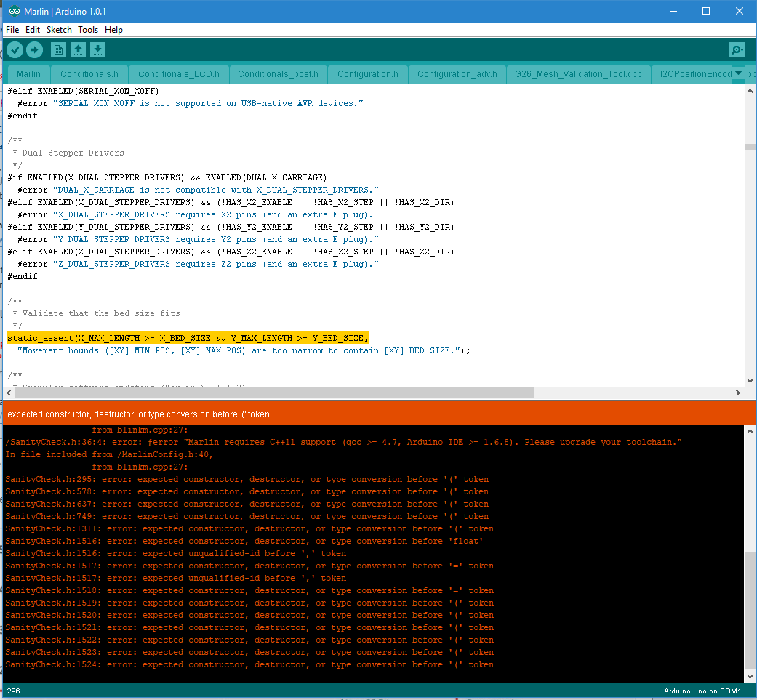Open the Help menu
The image size is (757, 700).
(113, 30)
